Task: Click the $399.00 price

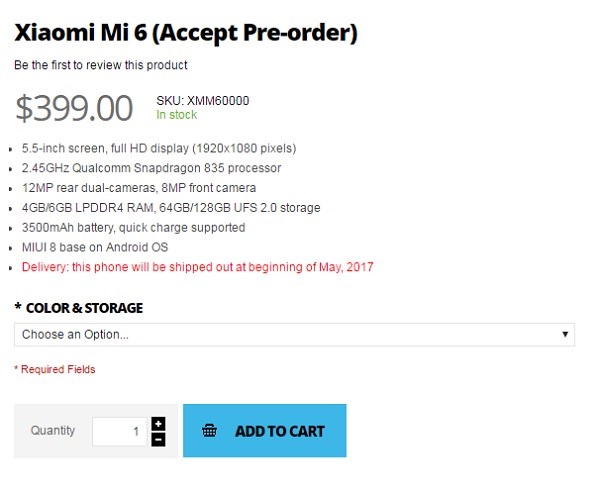Action: 74,109
